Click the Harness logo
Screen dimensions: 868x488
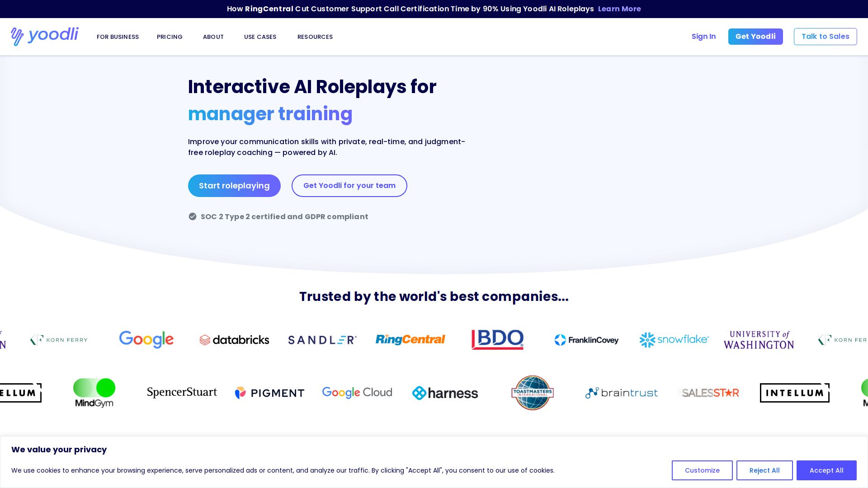point(445,393)
